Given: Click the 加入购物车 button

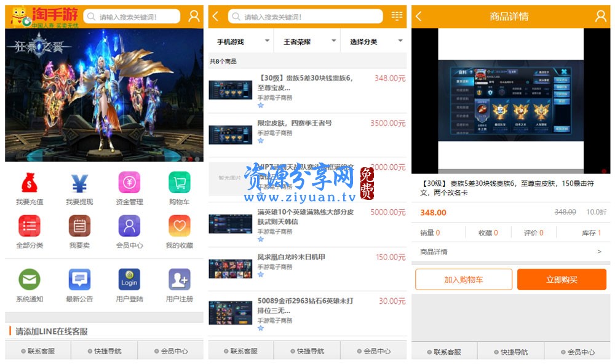Looking at the screenshot, I should (464, 279).
